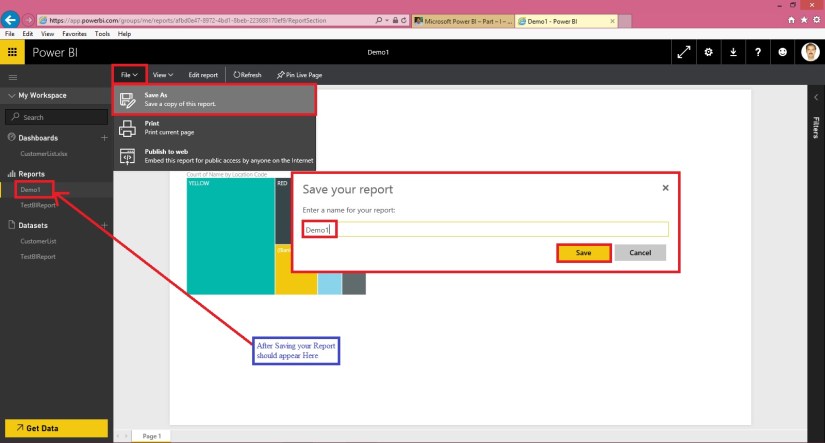Click the browser search magnifier icon

378,20
